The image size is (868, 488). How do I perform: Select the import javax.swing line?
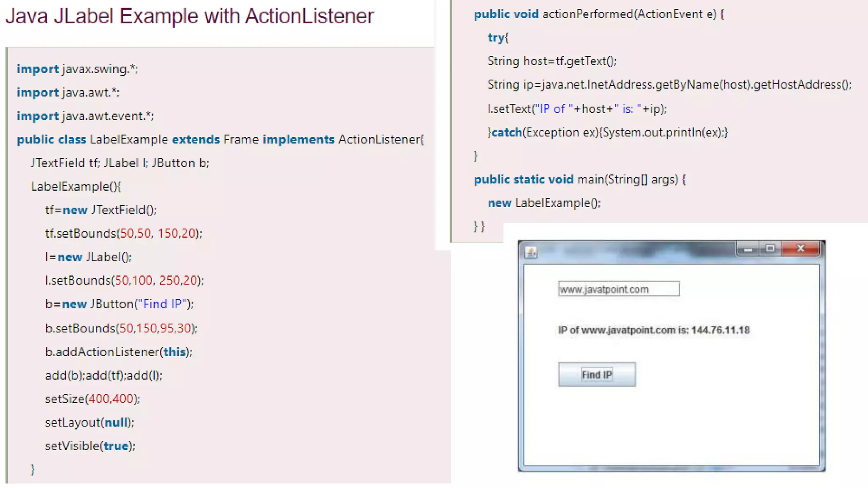(x=77, y=69)
